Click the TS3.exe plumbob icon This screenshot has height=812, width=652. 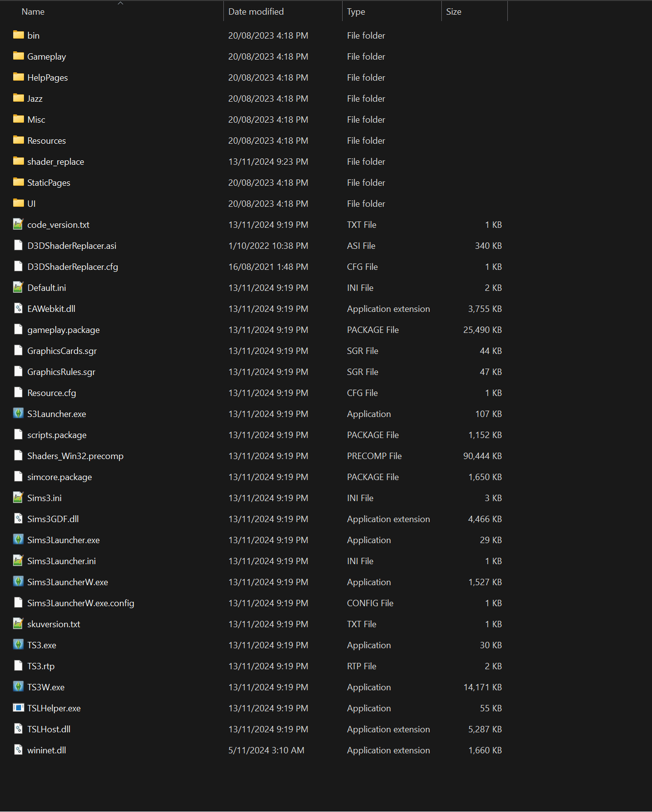pos(19,645)
